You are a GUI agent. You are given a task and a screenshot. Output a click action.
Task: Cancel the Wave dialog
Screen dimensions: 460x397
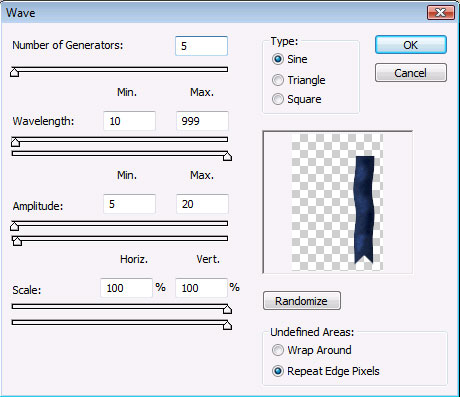(411, 73)
